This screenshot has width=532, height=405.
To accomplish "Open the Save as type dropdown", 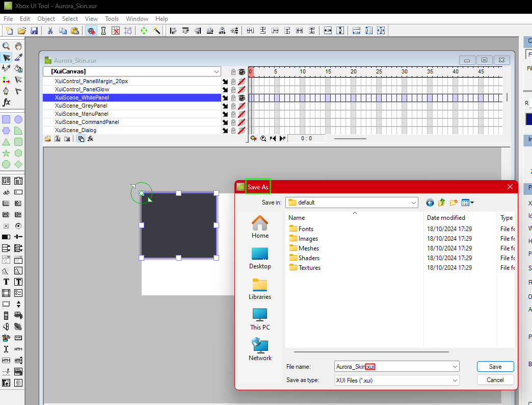I will point(455,380).
